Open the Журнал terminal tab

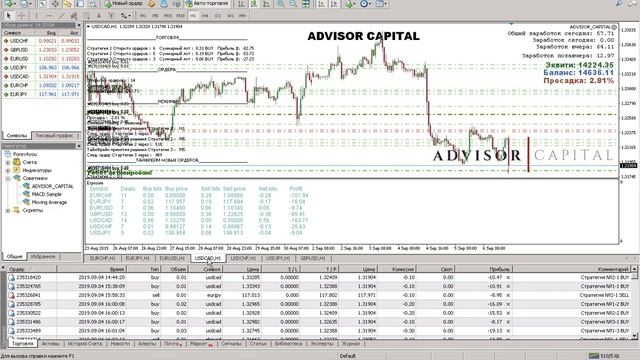351,344
